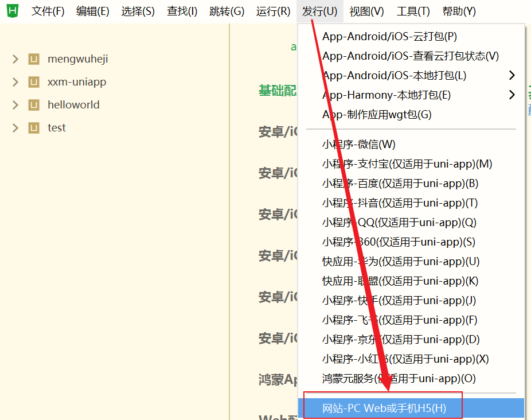This screenshot has width=531, height=420.
Task: Choose 网站-PC Web或手机H5(H)
Action: 411,408
